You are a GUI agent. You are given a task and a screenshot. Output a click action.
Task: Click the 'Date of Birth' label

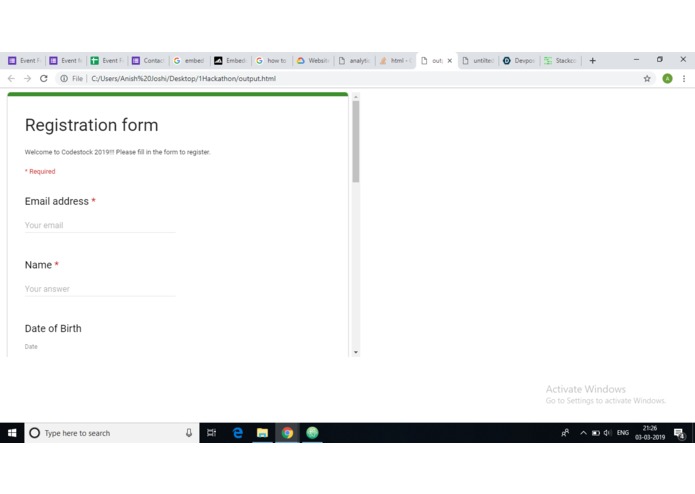click(53, 328)
